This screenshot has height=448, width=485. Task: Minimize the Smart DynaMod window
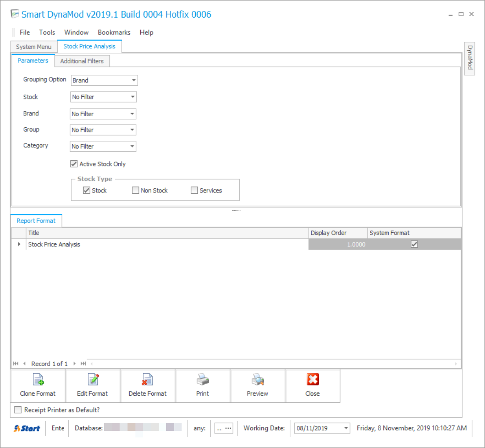tap(450, 14)
